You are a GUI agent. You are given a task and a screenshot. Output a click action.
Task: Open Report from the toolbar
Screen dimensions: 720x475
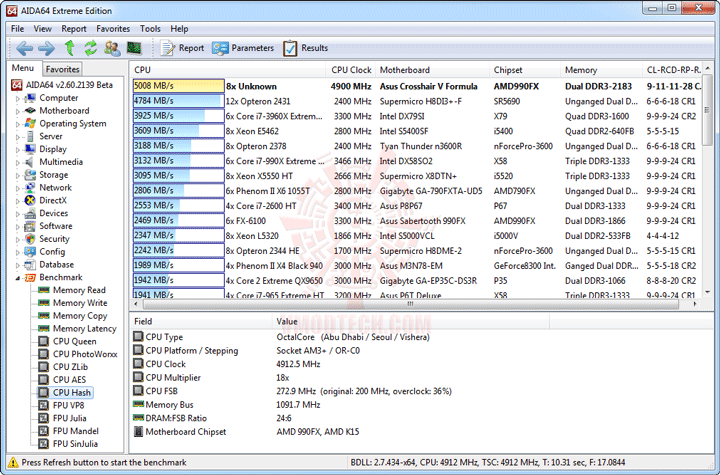point(182,48)
